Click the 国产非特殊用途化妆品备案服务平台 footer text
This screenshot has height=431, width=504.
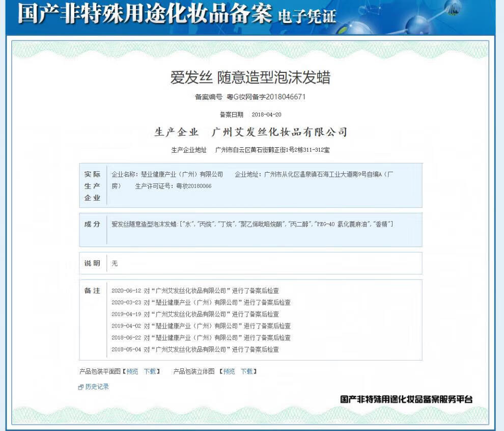click(406, 399)
